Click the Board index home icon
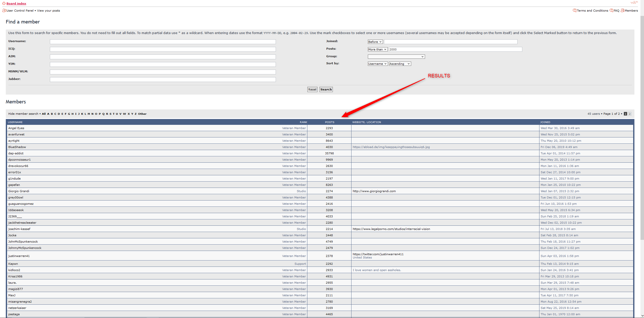Image resolution: width=644 pixels, height=318 pixels. [x=4, y=3]
